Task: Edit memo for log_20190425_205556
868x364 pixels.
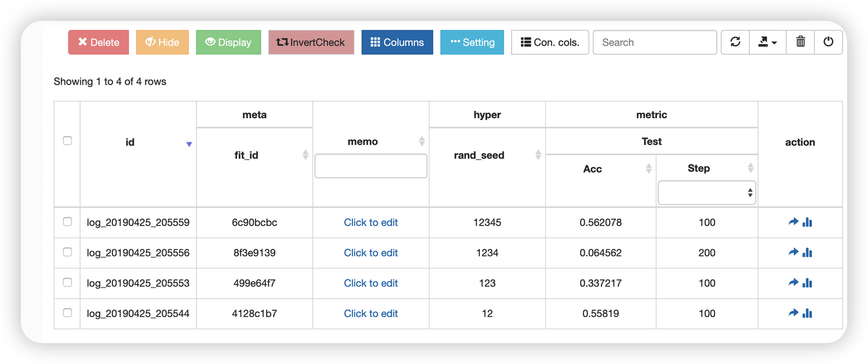Action: point(371,253)
